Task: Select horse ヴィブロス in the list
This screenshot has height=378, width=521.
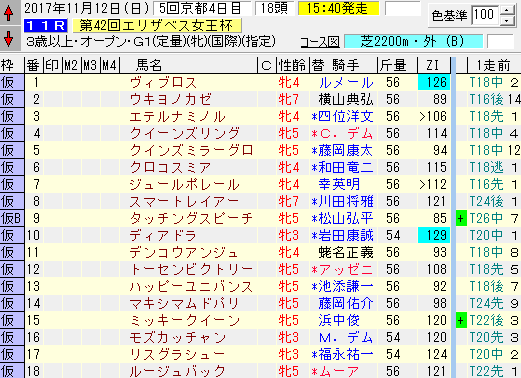Action: 163,83
